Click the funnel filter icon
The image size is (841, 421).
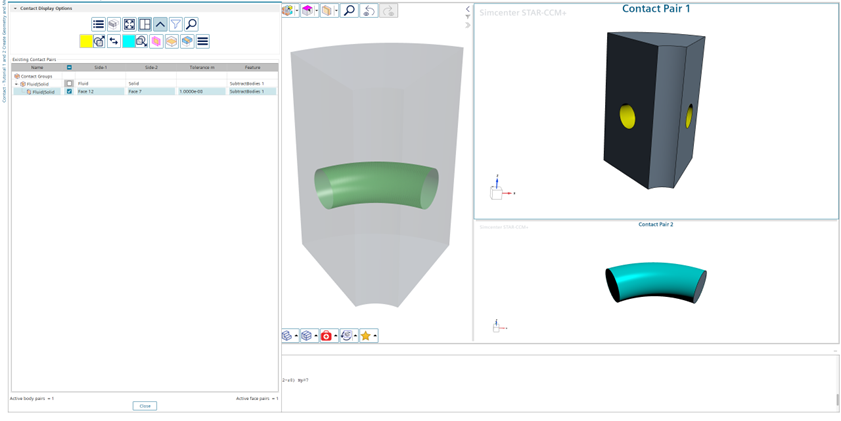click(x=175, y=24)
